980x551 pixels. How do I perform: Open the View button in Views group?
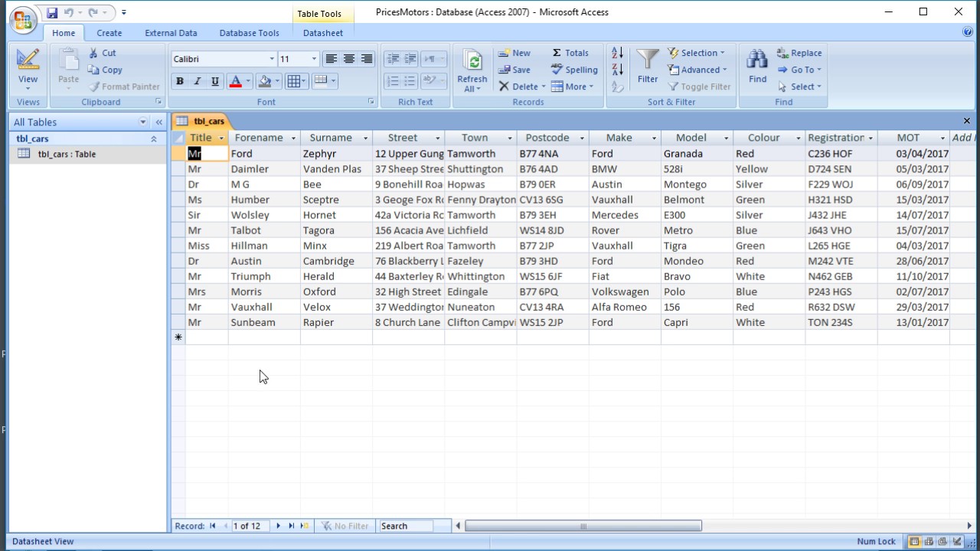28,70
